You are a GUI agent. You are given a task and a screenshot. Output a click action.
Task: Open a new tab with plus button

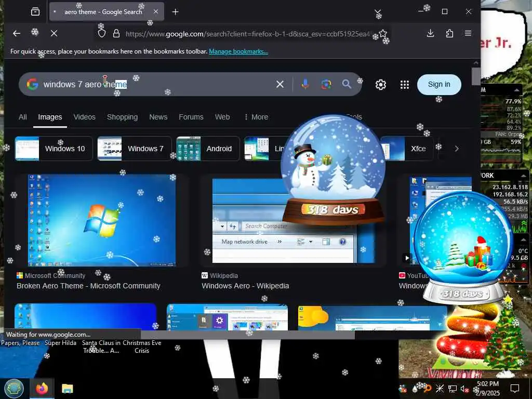tap(175, 12)
